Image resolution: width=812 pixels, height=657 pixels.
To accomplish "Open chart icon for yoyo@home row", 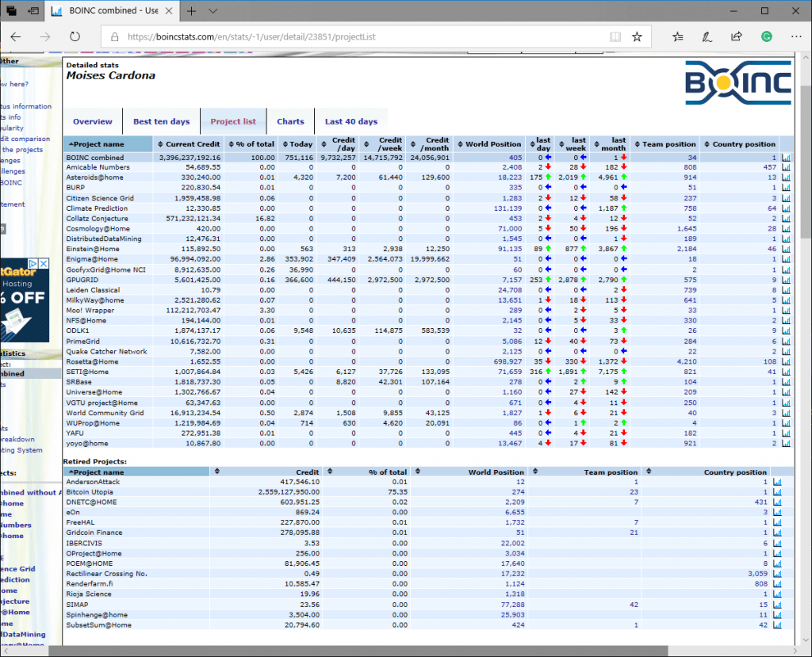I will pyautogui.click(x=786, y=443).
